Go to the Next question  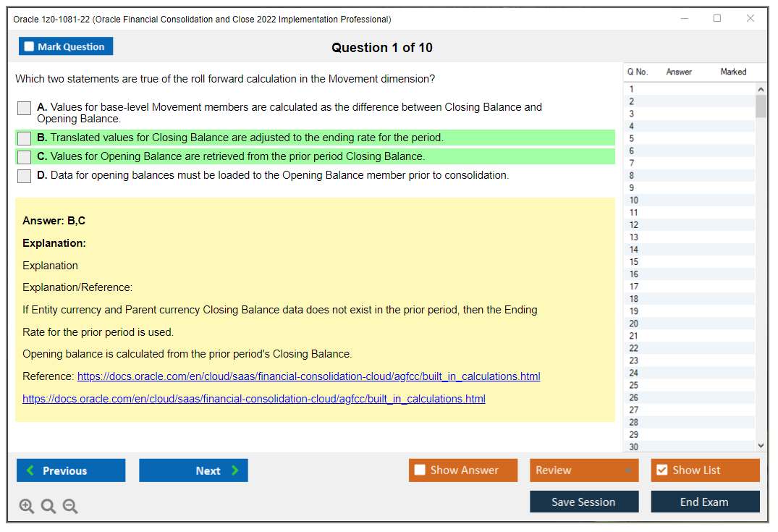click(x=193, y=470)
